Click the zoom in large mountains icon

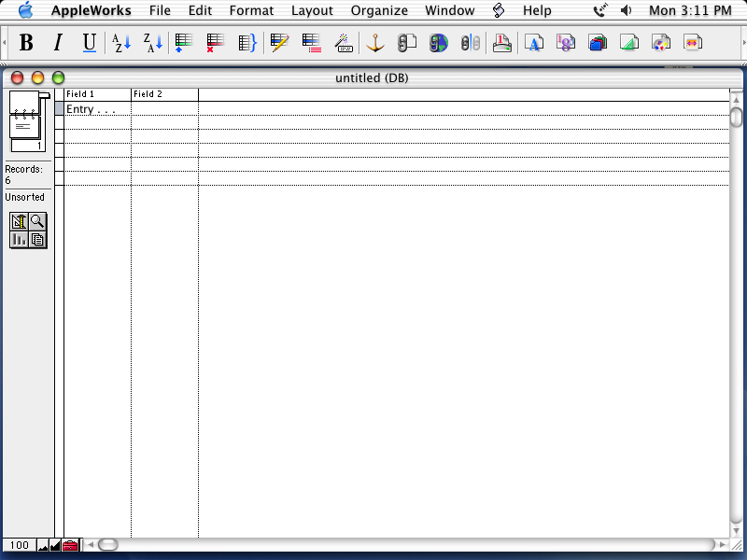pyautogui.click(x=55, y=545)
